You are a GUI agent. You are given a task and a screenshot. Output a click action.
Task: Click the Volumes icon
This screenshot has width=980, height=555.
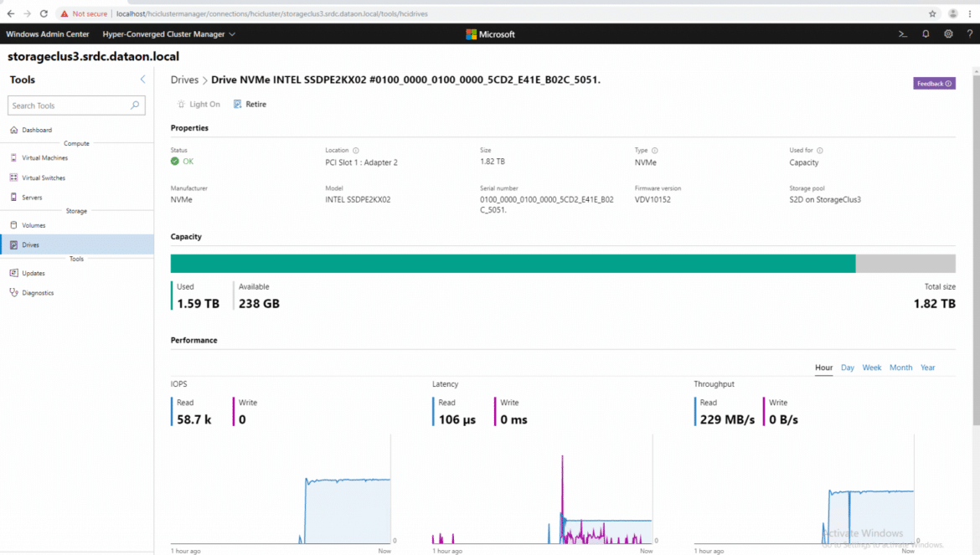(13, 225)
